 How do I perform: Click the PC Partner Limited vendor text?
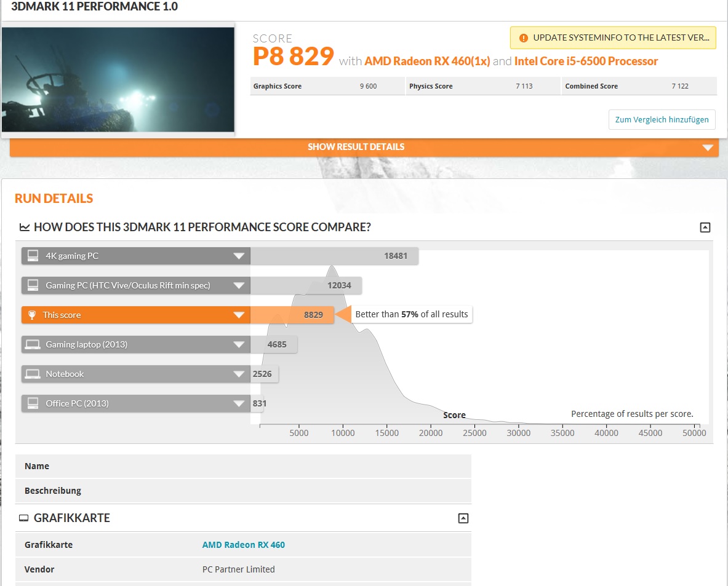pos(239,569)
